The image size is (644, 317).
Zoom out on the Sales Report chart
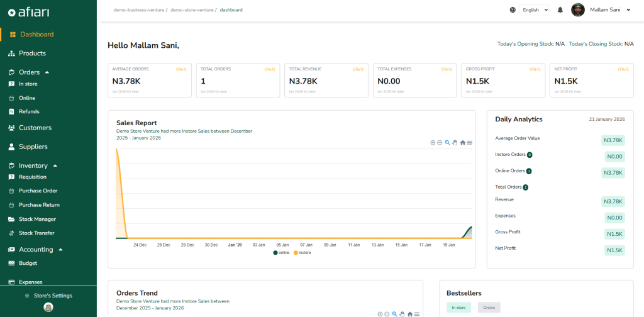[x=440, y=143]
